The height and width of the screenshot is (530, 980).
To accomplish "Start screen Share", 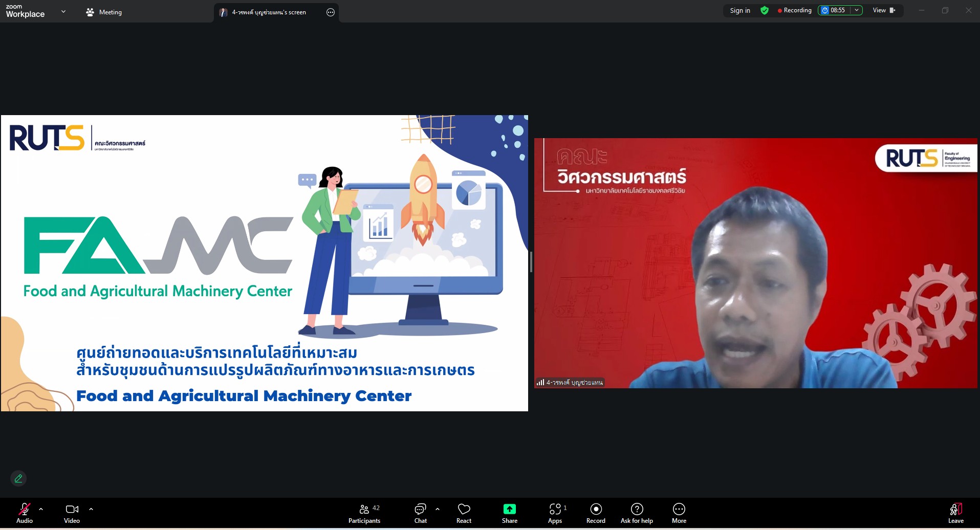I will (510, 513).
